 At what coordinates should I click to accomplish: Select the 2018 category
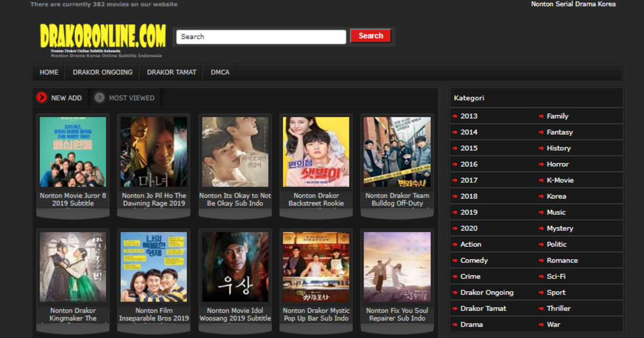coord(469,196)
